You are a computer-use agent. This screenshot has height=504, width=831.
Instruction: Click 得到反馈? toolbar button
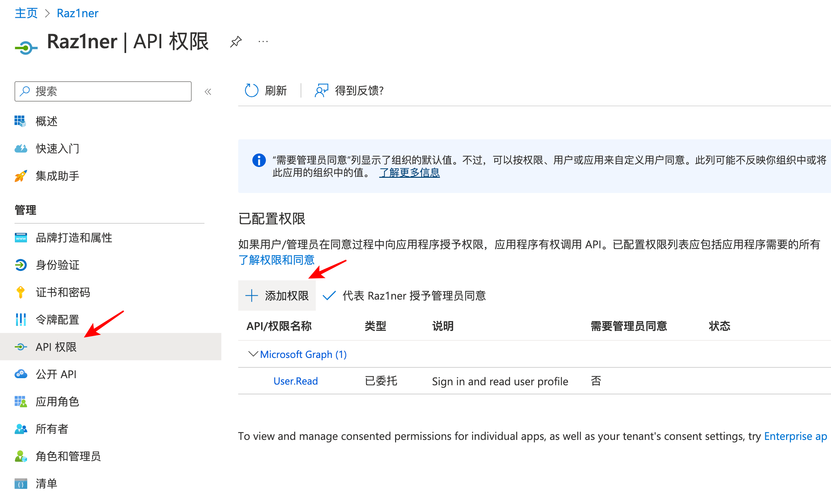point(349,90)
